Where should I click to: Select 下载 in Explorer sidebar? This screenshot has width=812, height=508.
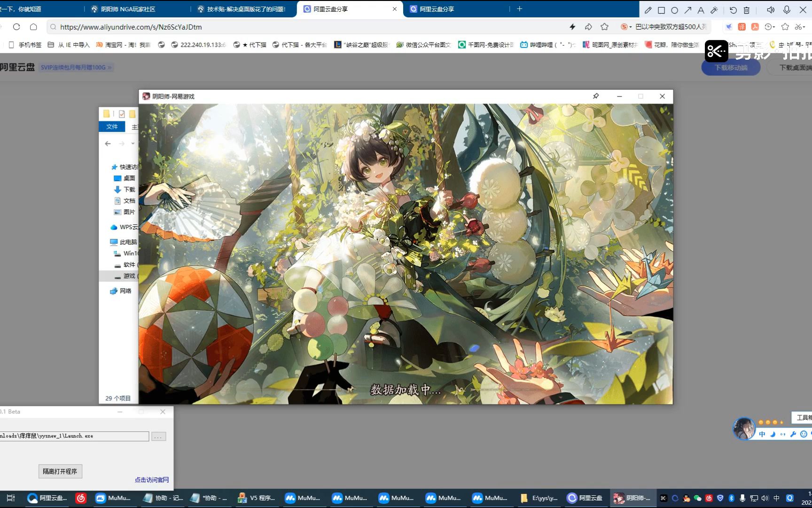tap(125, 190)
